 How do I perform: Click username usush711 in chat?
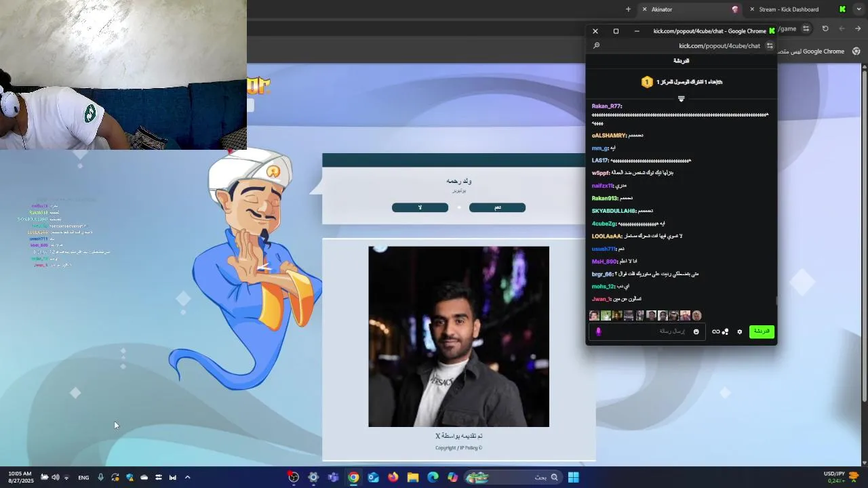click(x=603, y=249)
